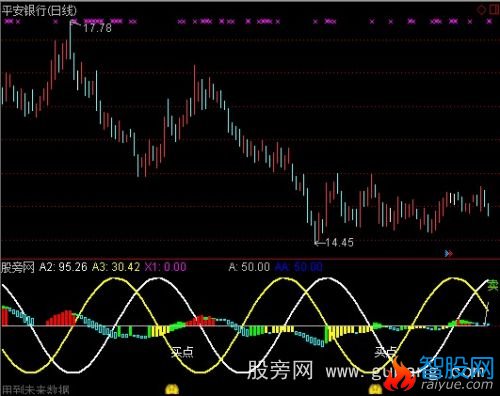This screenshot has height=396, width=500.
Task: Click the red diamond icon at top right
Action: click(481, 10)
